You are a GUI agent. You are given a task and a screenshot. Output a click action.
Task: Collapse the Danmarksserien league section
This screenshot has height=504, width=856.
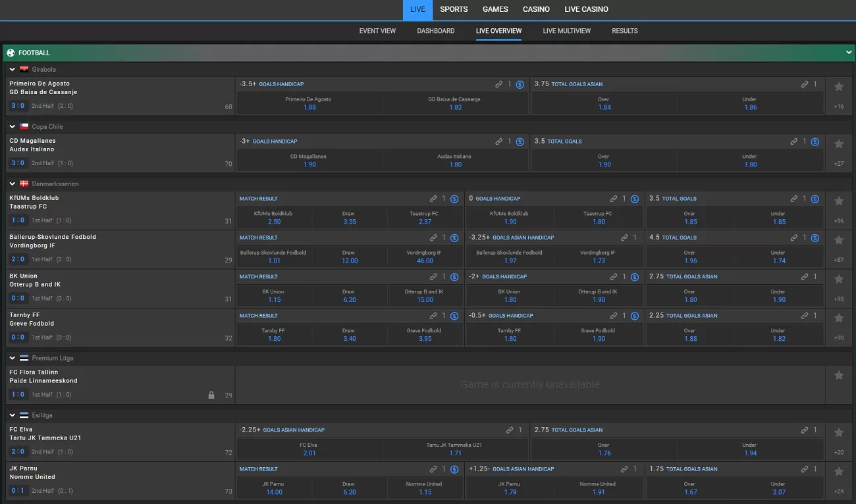click(x=13, y=184)
